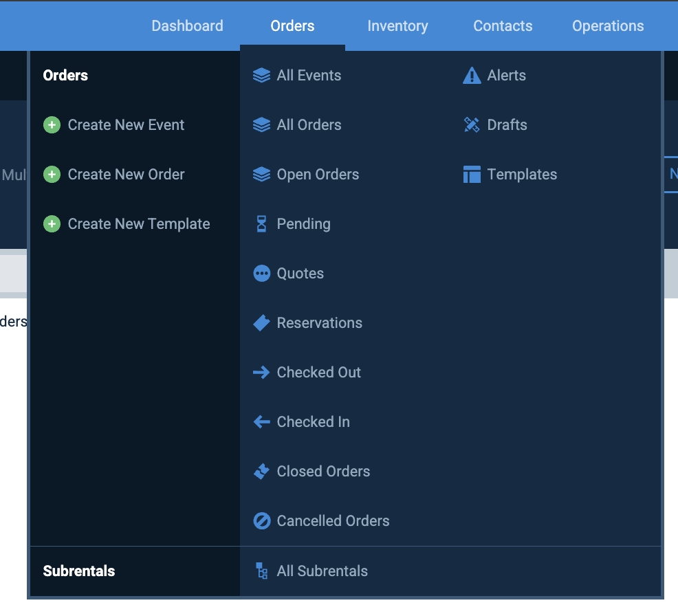Open the Dashboard tab
Screen dimensions: 678x616
point(187,26)
